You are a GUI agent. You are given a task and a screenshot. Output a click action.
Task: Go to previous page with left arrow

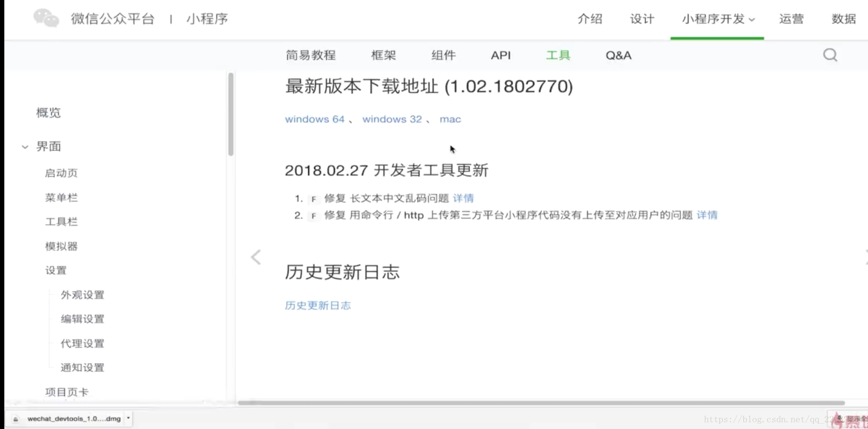[x=256, y=257]
